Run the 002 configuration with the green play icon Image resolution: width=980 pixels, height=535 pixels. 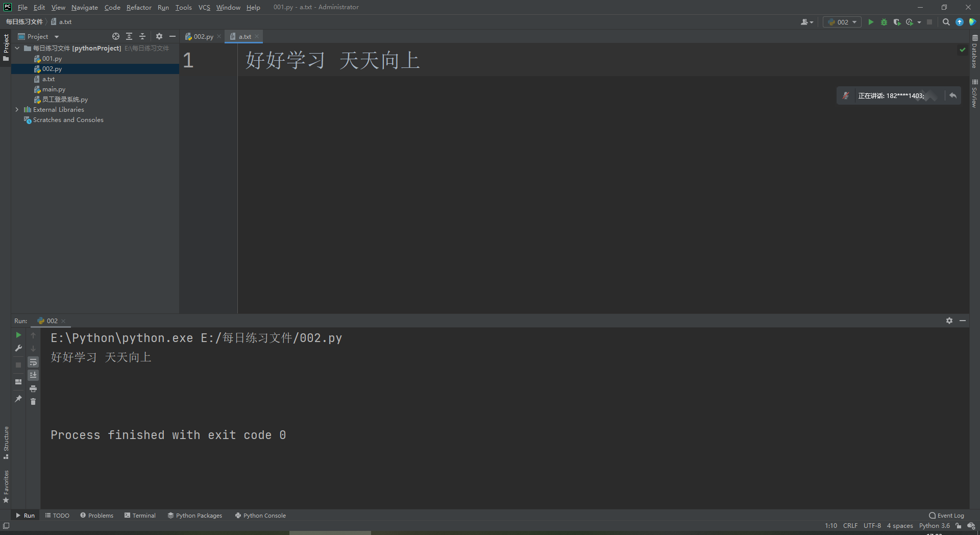coord(871,22)
